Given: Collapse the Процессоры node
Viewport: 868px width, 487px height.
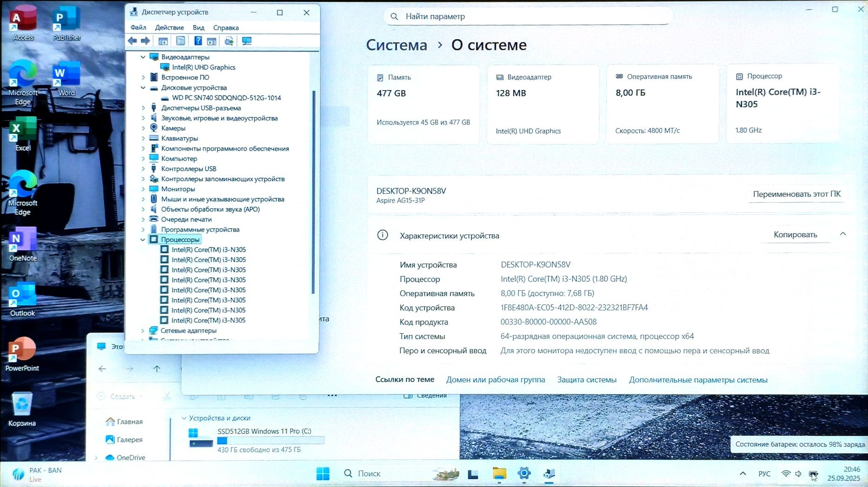Looking at the screenshot, I should tap(143, 240).
